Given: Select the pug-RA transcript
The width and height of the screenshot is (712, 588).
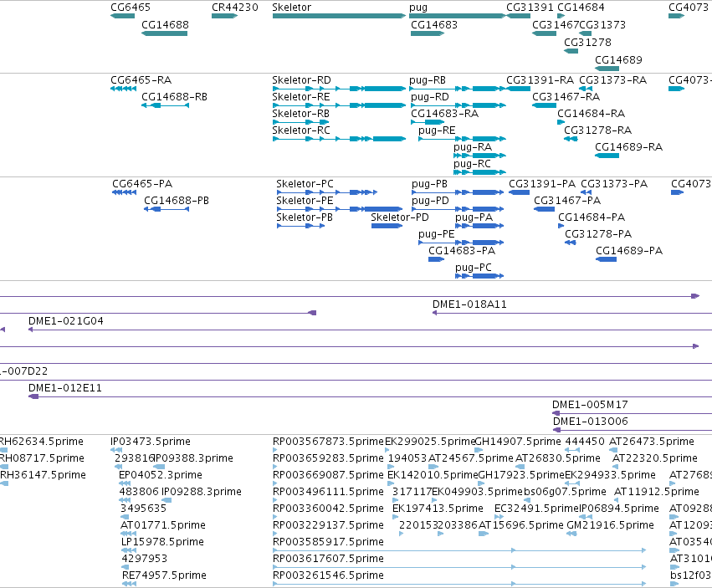Looking at the screenshot, I should point(479,156).
